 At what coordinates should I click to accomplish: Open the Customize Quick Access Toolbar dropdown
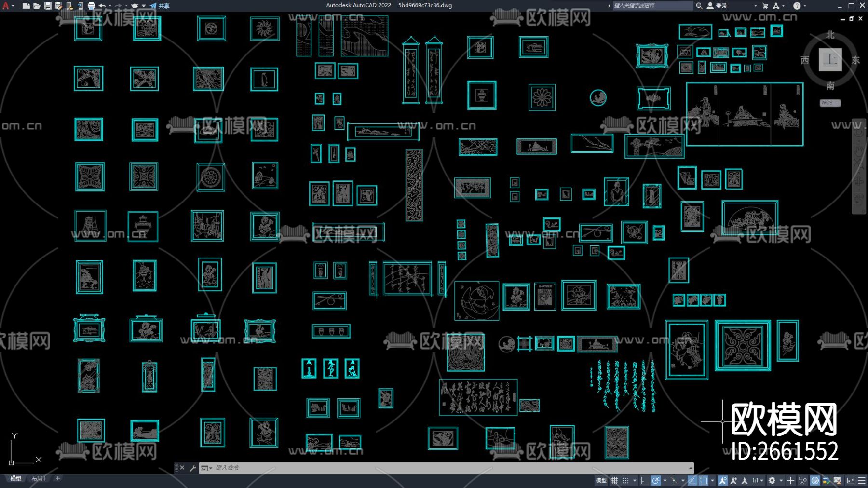click(x=144, y=6)
